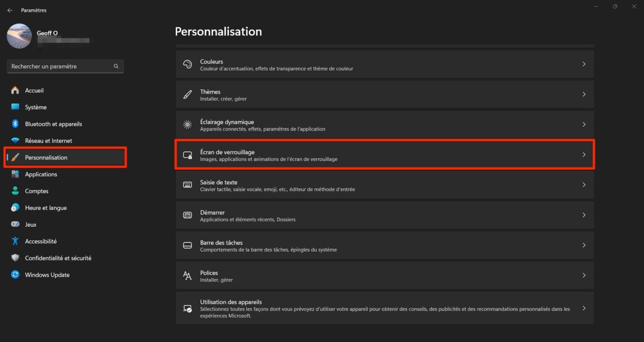This screenshot has width=644, height=342.
Task: Open Écran de verrouillage settings
Action: 385,155
